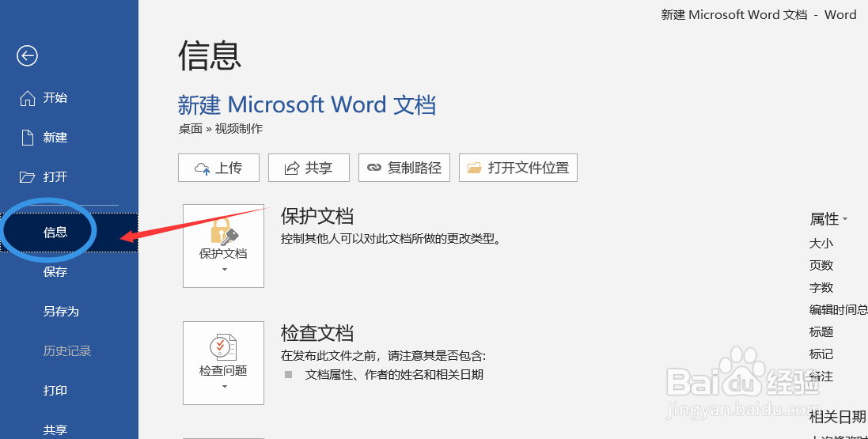Click the 新建 Microsoft Word 文档 title
868x439 pixels.
tap(307, 104)
